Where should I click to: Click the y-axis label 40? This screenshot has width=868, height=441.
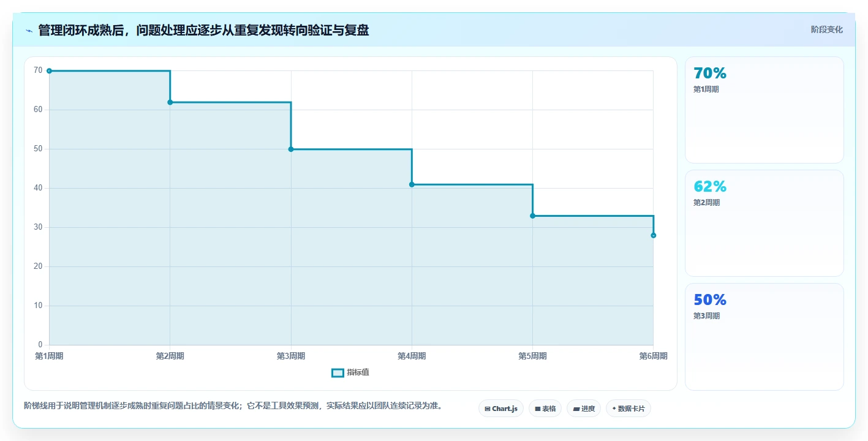tap(39, 188)
